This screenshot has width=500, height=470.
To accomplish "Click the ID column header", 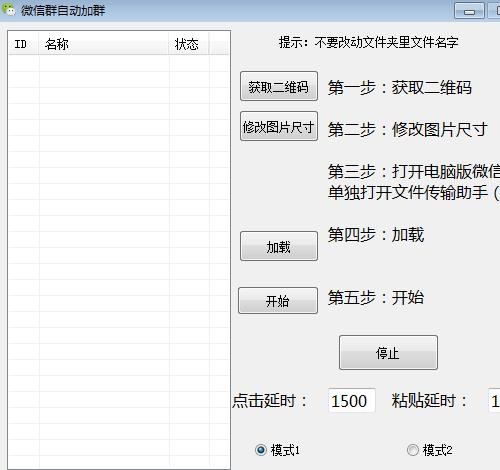I will [24, 43].
